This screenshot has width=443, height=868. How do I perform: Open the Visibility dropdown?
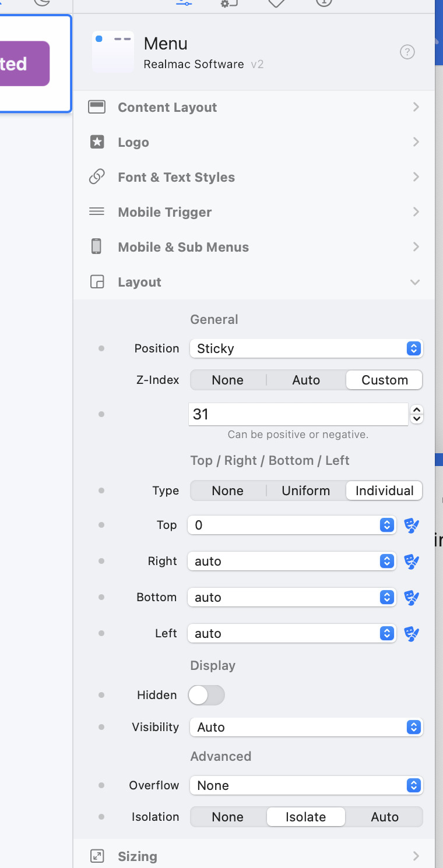point(306,727)
